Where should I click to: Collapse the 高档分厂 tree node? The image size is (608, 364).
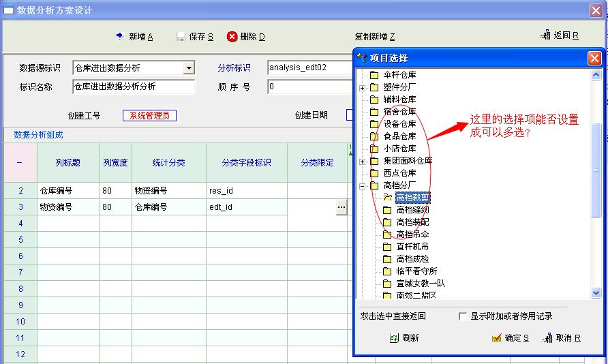[363, 185]
